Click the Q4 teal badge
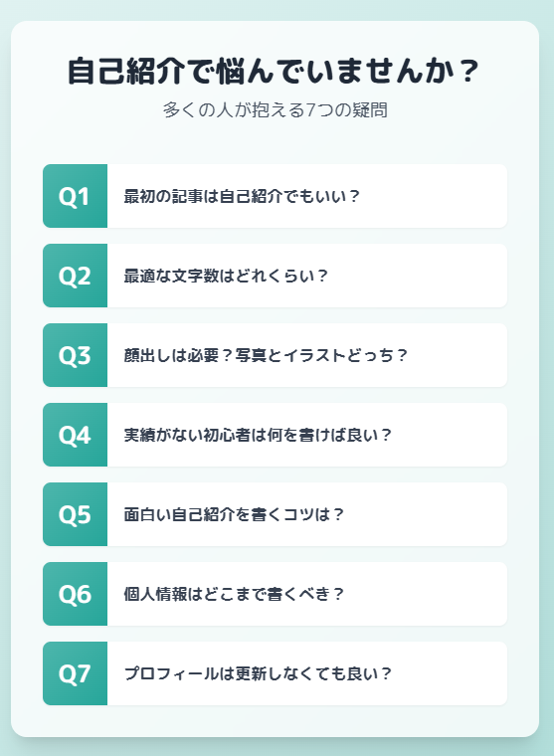Viewport: 554px width, 756px height. pos(75,435)
